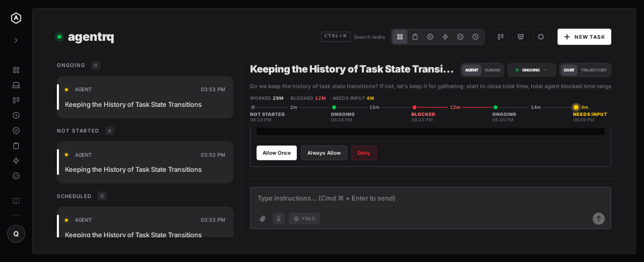Click the task description paragraph text
Image resolution: width=644 pixels, height=262 pixels.
pos(430,86)
